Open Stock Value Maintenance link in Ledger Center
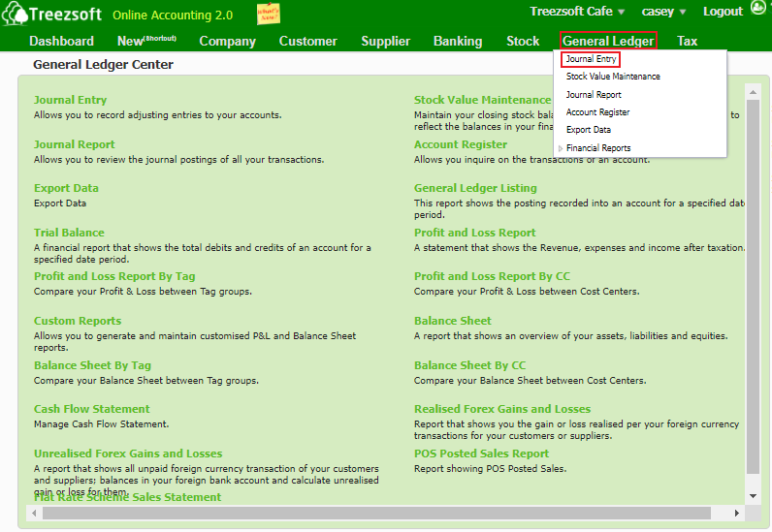The width and height of the screenshot is (772, 532). [x=483, y=100]
